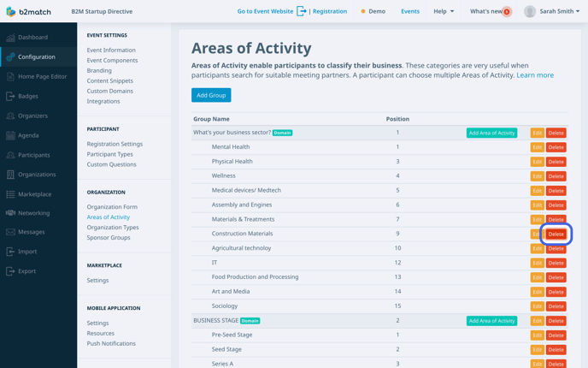The width and height of the screenshot is (588, 368).
Task: Open Push Notifications settings
Action: [x=111, y=343]
